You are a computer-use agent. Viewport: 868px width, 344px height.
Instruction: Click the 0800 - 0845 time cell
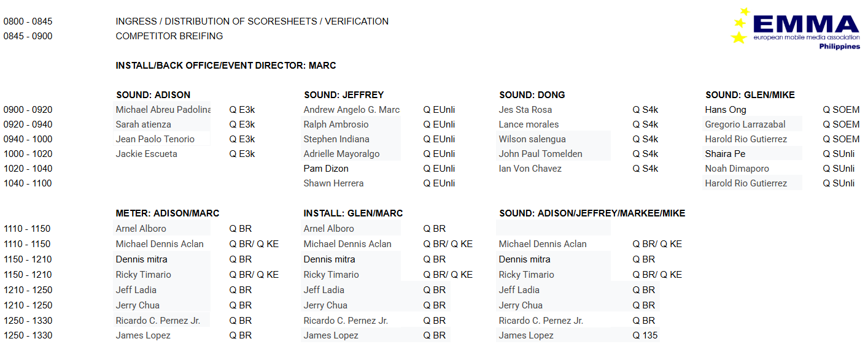tap(28, 21)
